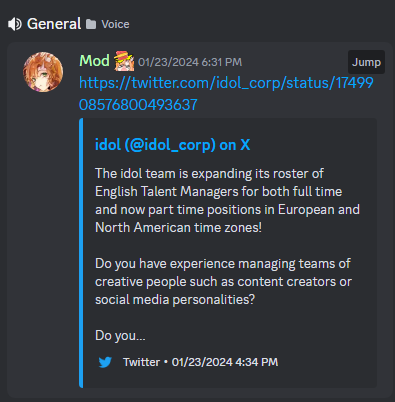Click the role emoji next to Mod
Viewport: 395px width, 402px height.
point(124,61)
